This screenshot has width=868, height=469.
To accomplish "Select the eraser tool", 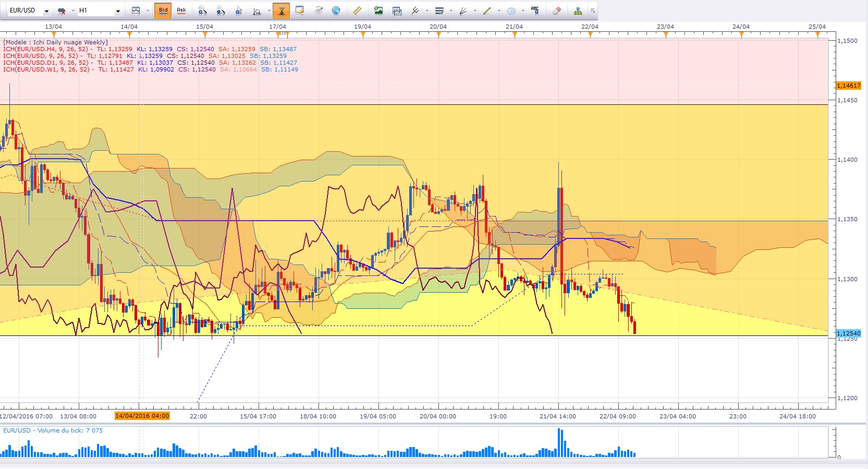I will click(557, 10).
